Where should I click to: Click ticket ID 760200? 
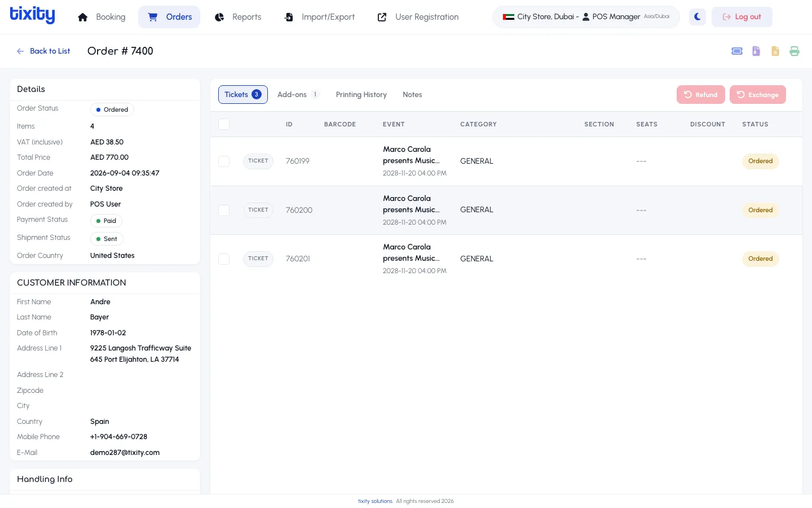point(299,210)
